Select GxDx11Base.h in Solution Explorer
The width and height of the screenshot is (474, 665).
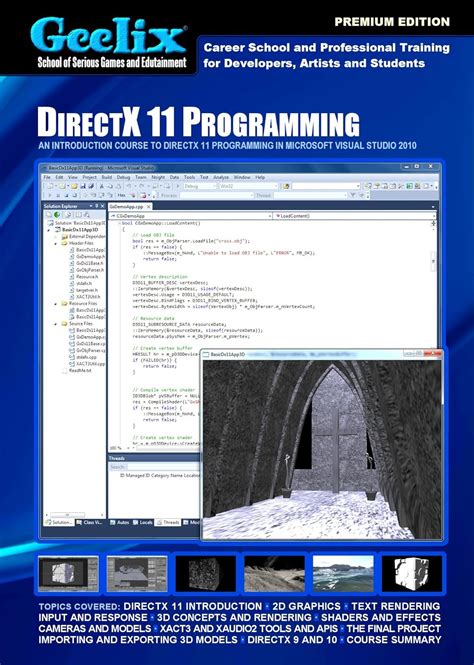pos(86,263)
